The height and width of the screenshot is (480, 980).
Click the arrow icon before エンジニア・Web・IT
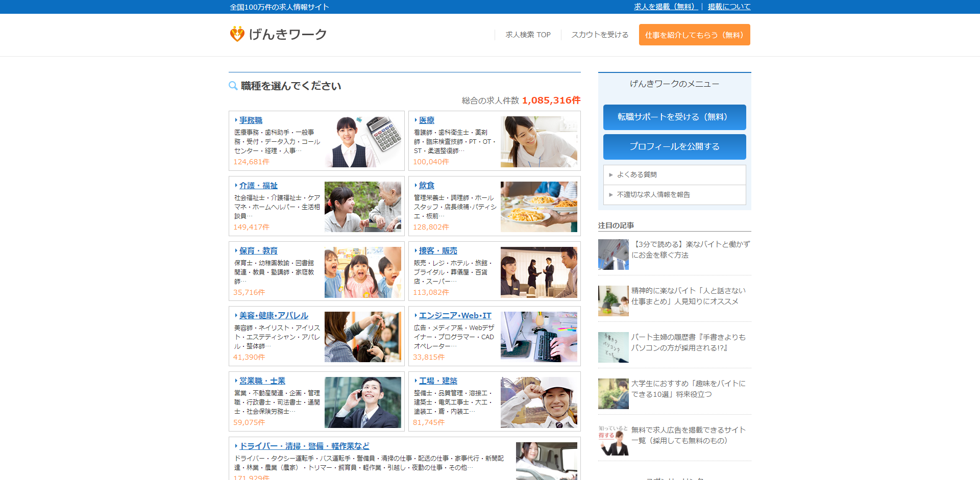415,315
